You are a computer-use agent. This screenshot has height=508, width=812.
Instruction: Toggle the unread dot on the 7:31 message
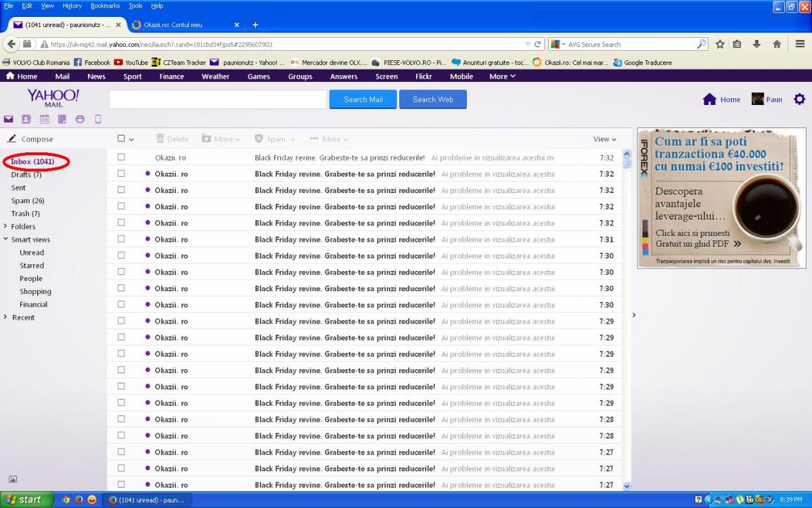click(x=148, y=239)
